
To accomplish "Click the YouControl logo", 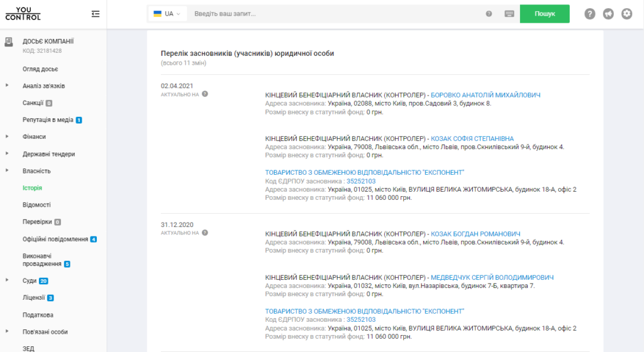I will 23,14.
